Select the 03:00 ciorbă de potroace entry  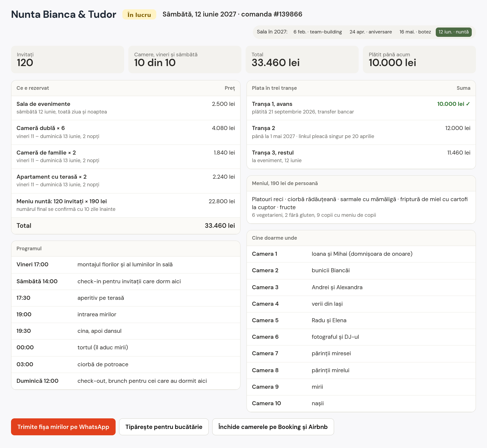coord(126,364)
